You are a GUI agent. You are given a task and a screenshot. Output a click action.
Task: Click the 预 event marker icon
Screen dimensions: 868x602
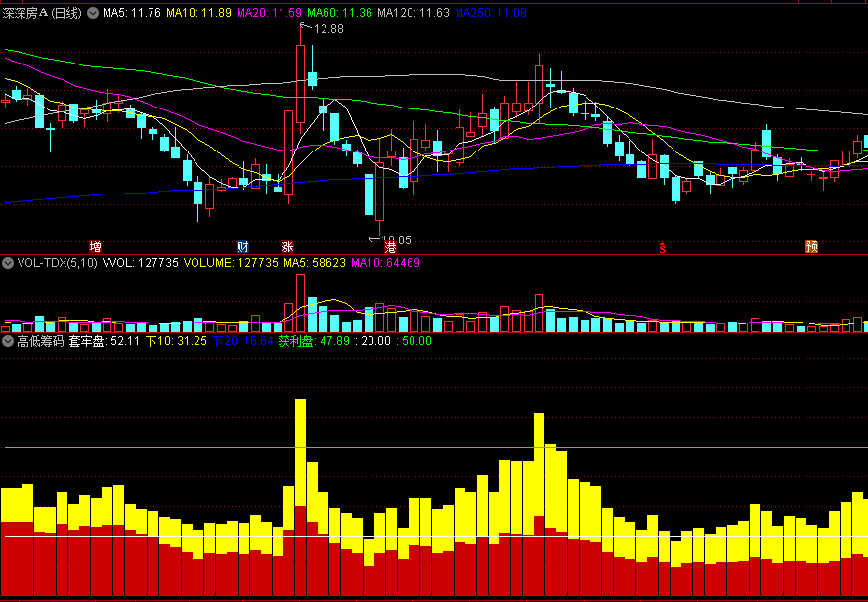point(812,247)
